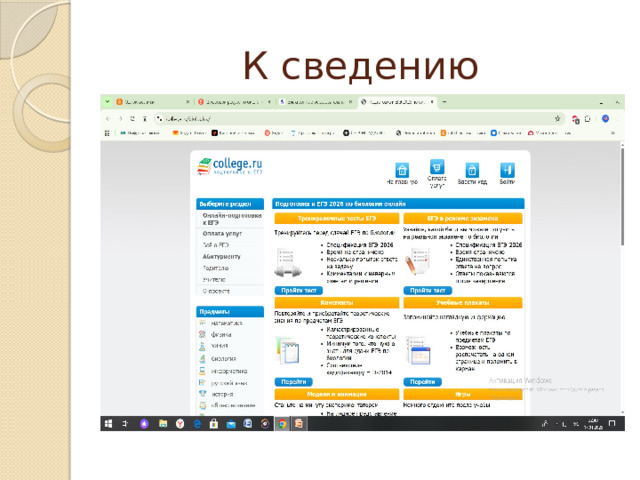Viewport: 640px width, 480px height.
Task: Launch File Explorer from the taskbar
Action: coord(163,424)
